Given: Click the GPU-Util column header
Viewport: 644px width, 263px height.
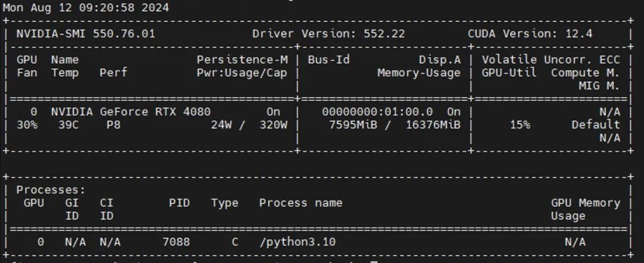Looking at the screenshot, I should coord(509,73).
